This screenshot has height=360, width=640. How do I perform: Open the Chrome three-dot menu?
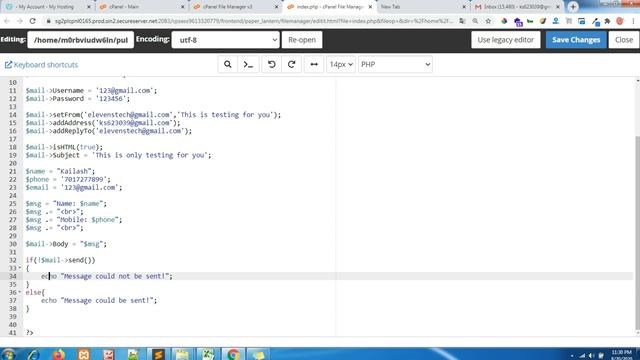633,21
